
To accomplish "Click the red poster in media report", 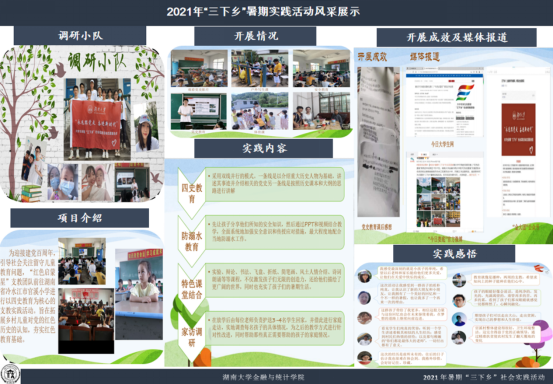I will coord(518,130).
